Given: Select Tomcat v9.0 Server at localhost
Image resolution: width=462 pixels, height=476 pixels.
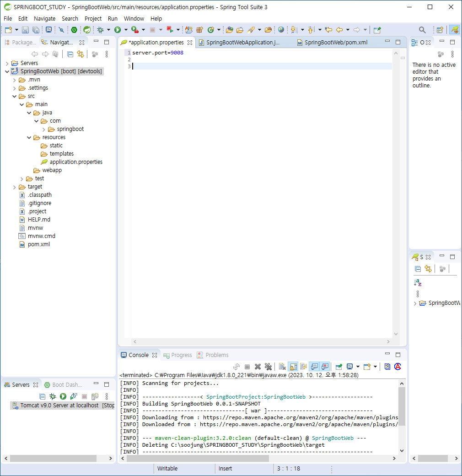Looking at the screenshot, I should 63,406.
